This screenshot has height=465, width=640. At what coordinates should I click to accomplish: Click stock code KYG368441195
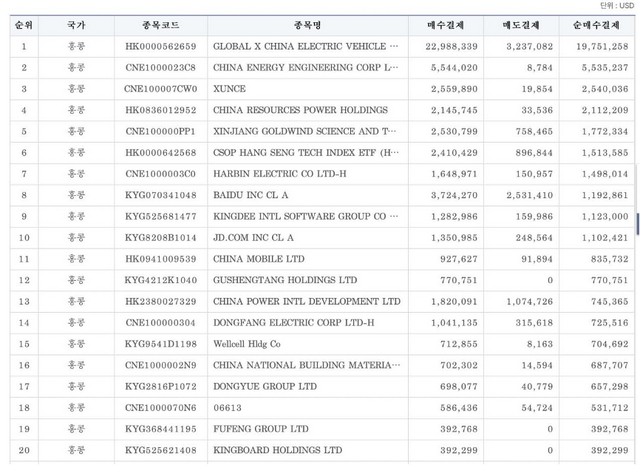tap(161, 429)
